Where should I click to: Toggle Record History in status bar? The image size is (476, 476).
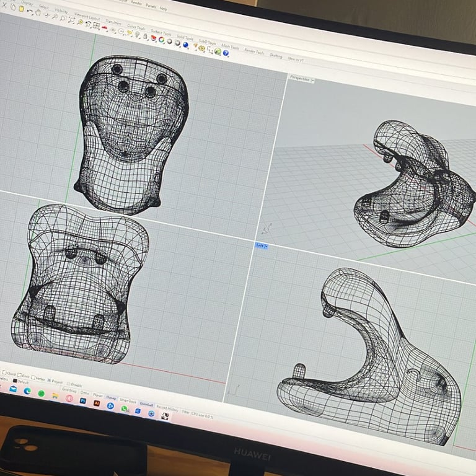167,408
